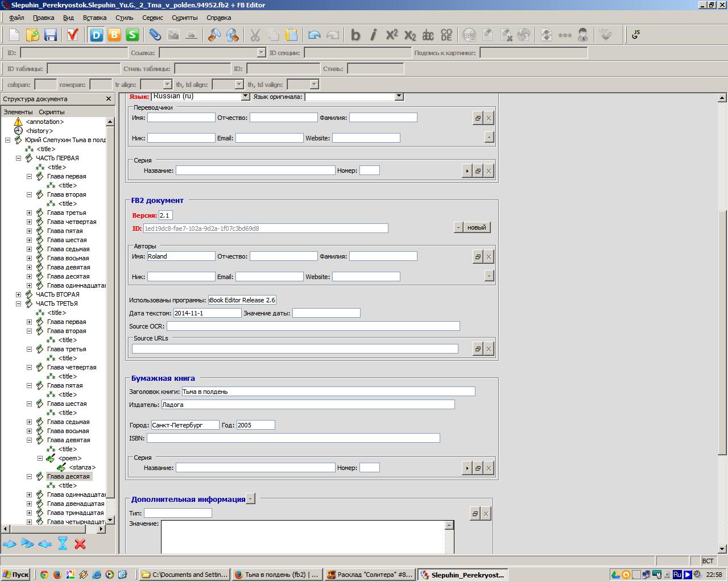Viewport: 728px width, 582px height.
Task: Click the Paste clipboard icon
Action: tap(291, 35)
